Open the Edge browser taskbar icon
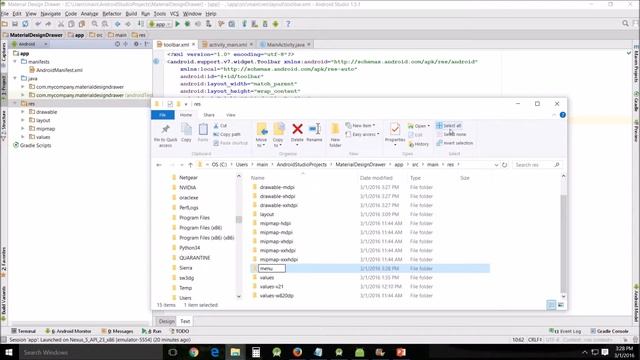The height and width of the screenshot is (360, 640). pos(214,352)
